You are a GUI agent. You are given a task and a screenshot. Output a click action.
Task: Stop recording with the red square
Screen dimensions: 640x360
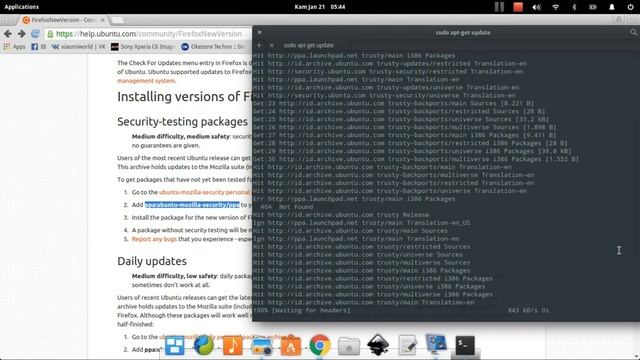coord(518,7)
